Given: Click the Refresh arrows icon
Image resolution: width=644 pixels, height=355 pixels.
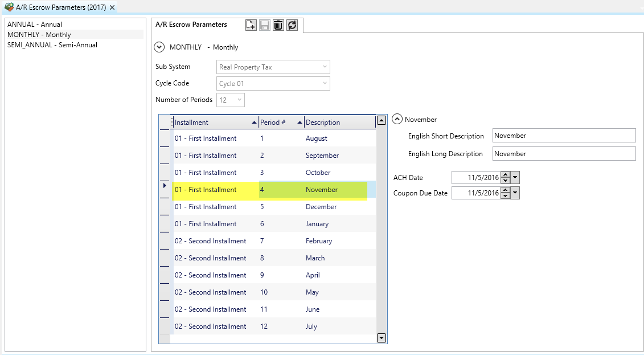Looking at the screenshot, I should pos(292,25).
